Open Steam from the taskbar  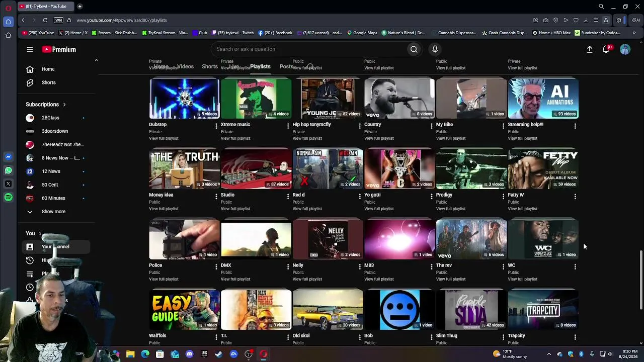tap(219, 354)
